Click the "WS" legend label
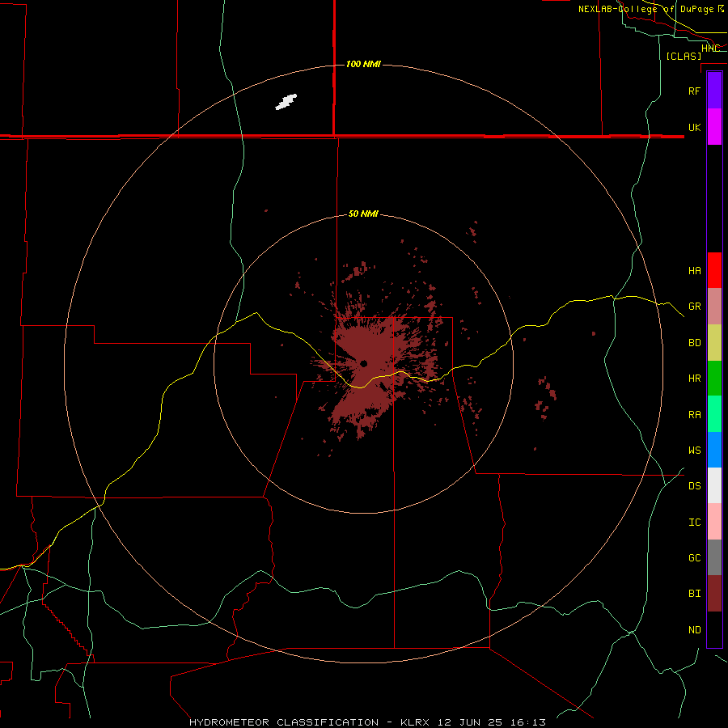Screen dimensions: 728x728 click(x=694, y=450)
